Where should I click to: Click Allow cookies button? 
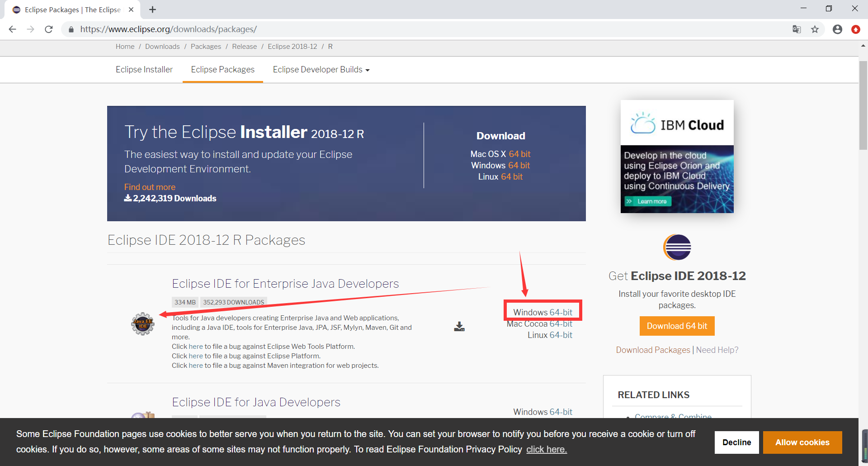pos(802,442)
